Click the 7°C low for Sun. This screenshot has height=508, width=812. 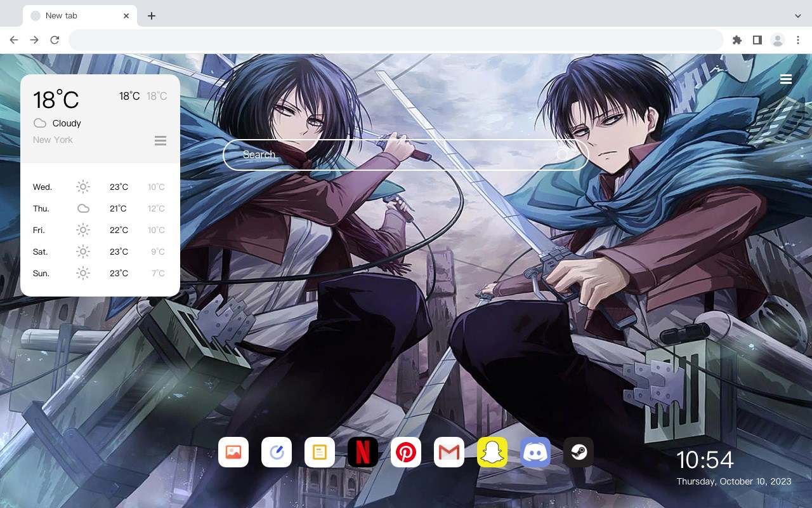coord(158,273)
